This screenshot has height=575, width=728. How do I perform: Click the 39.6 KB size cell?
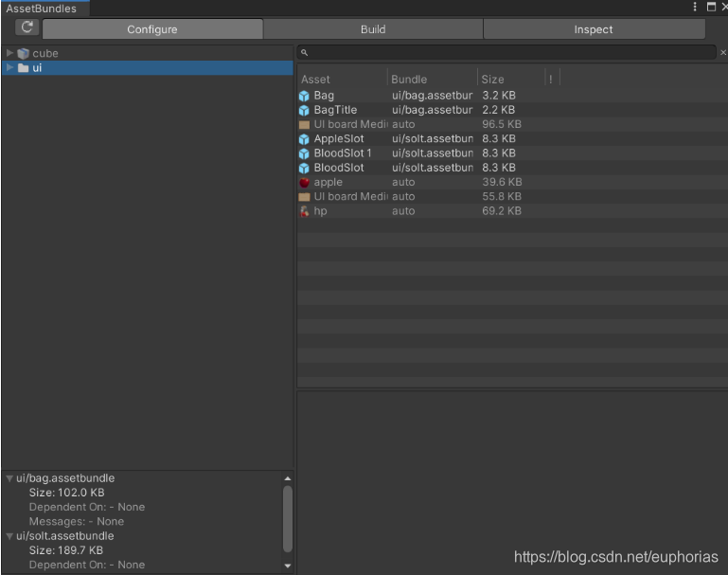pyautogui.click(x=502, y=182)
